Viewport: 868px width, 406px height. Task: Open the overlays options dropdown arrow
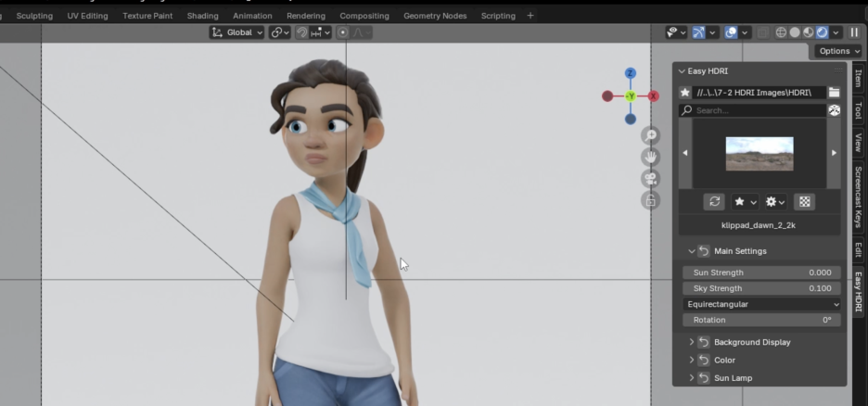pyautogui.click(x=745, y=32)
